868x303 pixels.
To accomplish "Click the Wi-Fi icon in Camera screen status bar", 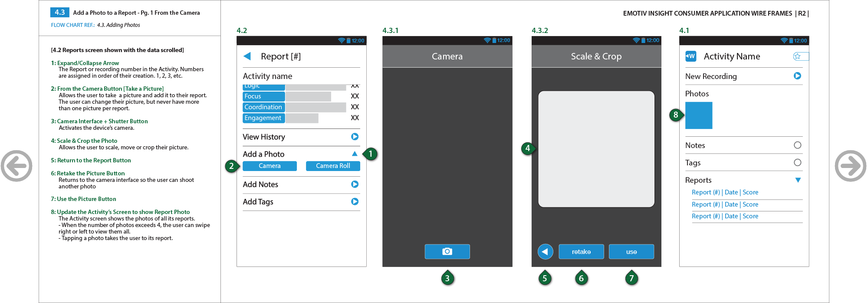I will pos(487,40).
